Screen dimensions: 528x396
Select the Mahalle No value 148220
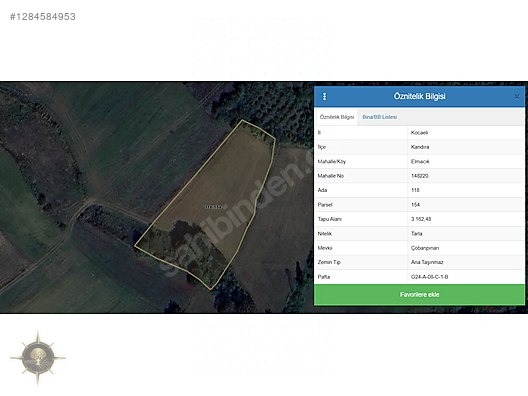420,176
